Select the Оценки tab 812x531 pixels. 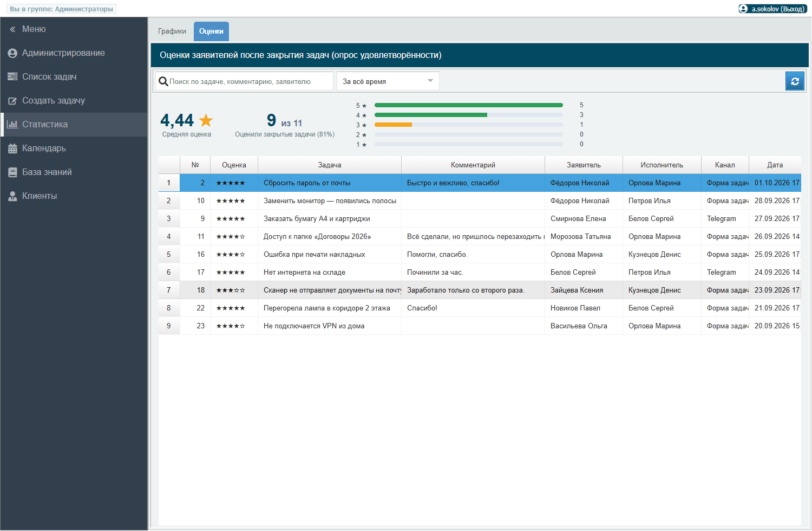pos(211,31)
